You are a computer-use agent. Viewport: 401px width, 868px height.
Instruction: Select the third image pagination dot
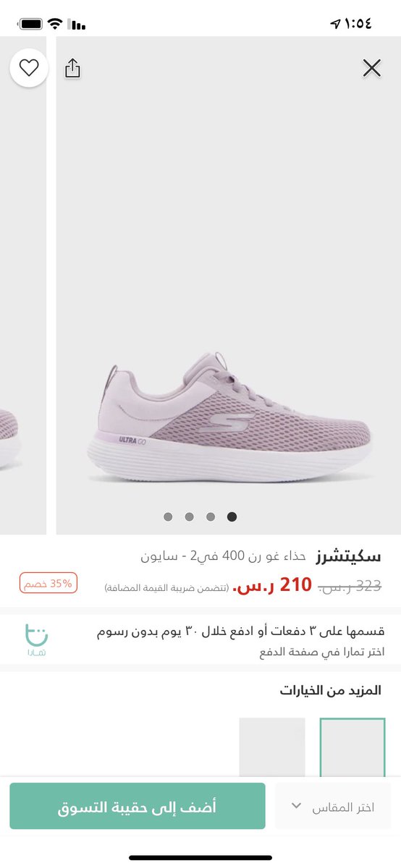pos(211,516)
